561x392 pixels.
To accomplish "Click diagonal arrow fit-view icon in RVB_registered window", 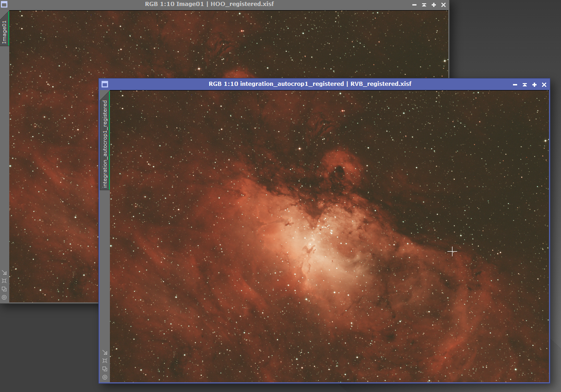I will click(x=105, y=352).
